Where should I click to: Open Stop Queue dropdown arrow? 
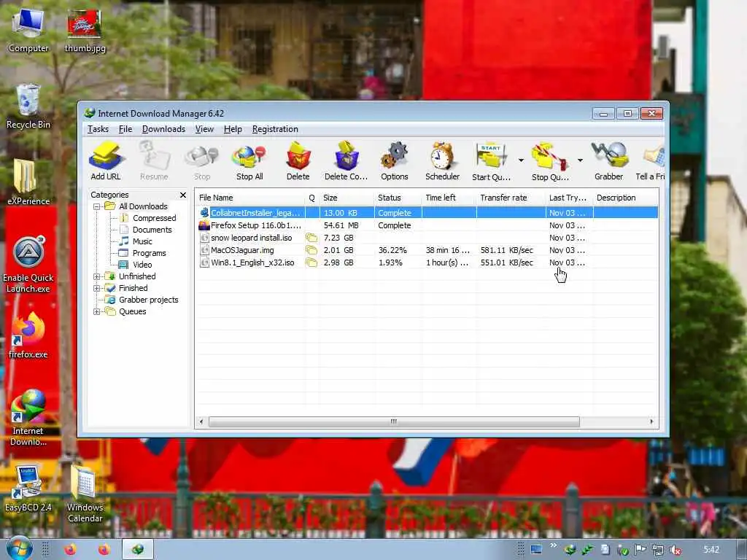[580, 160]
